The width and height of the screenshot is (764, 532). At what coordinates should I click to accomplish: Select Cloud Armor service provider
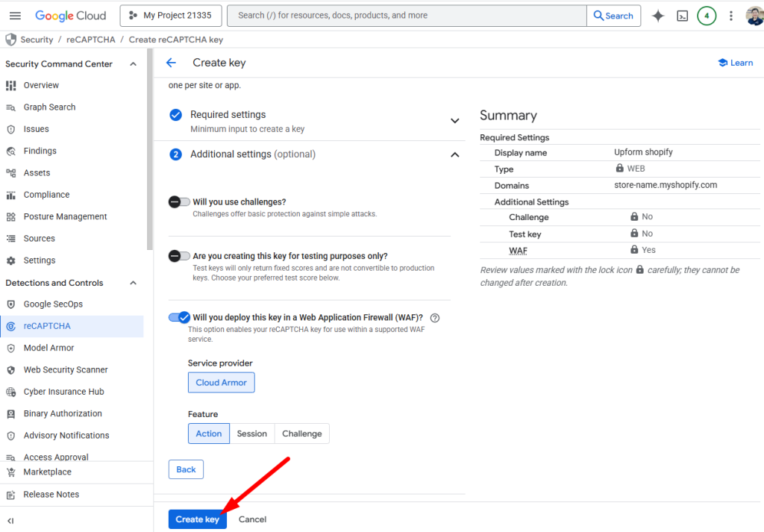(221, 383)
